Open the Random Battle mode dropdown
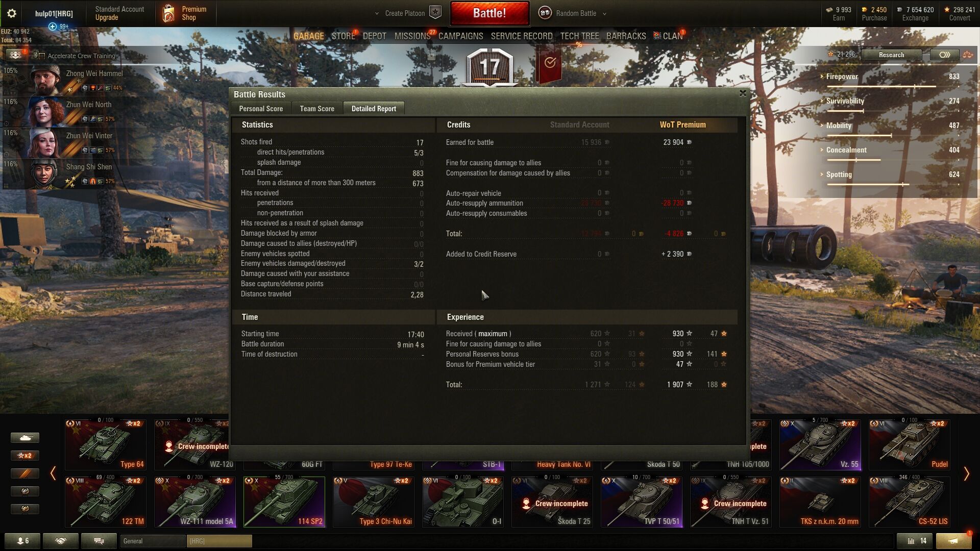Screen dimensions: 980x551 click(576, 13)
